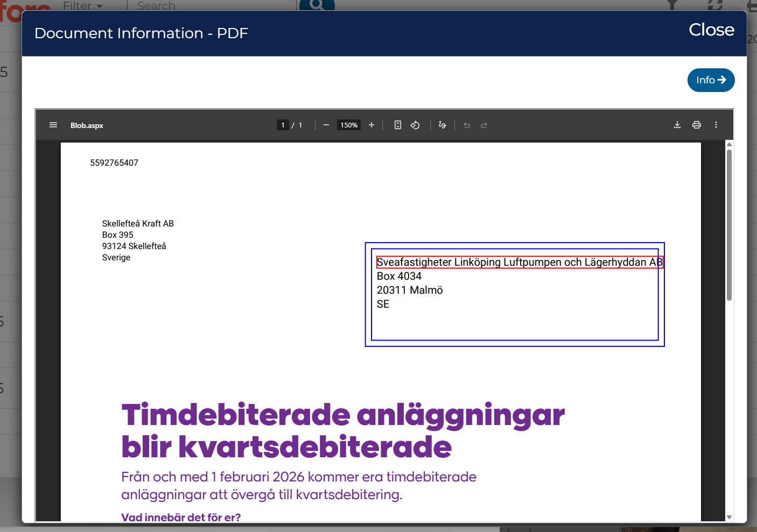Click Sveafastigheter Linköping Luftpumpen recipient name
757x532 pixels.
(520, 262)
